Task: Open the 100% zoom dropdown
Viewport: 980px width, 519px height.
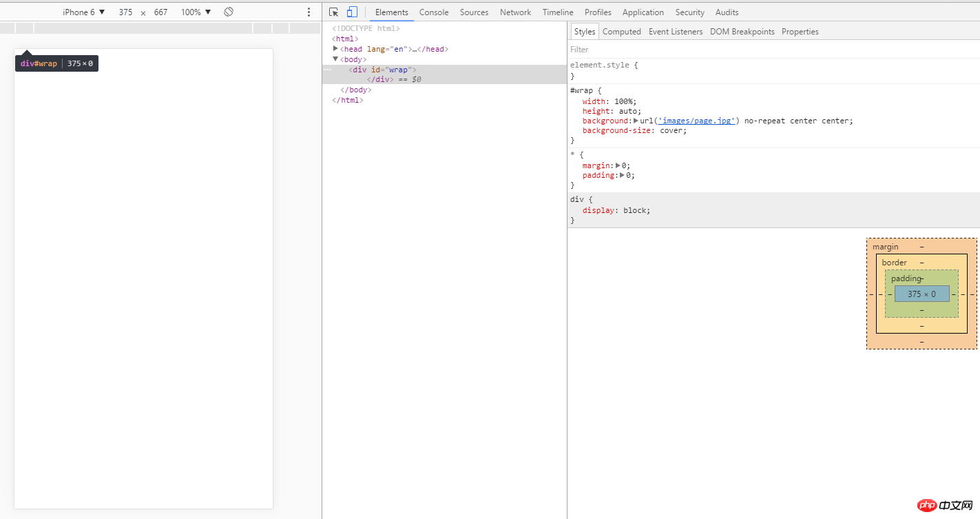Action: click(x=196, y=12)
